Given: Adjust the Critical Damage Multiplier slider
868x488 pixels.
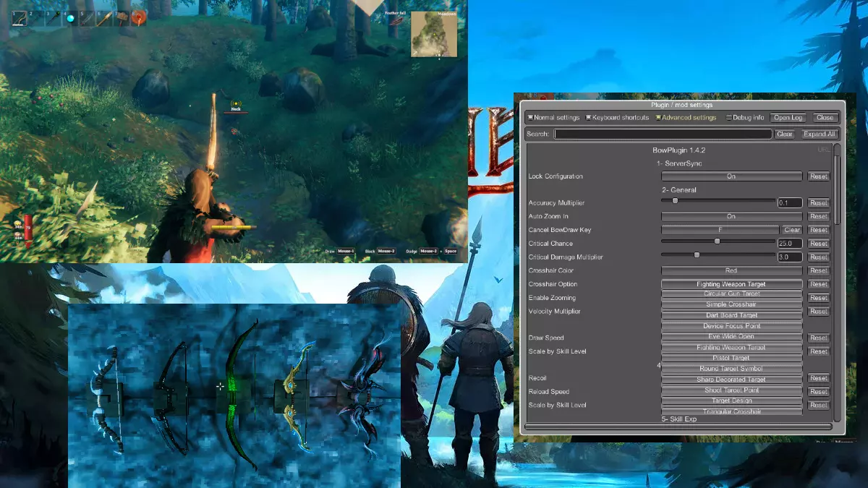Looking at the screenshot, I should tap(718, 254).
